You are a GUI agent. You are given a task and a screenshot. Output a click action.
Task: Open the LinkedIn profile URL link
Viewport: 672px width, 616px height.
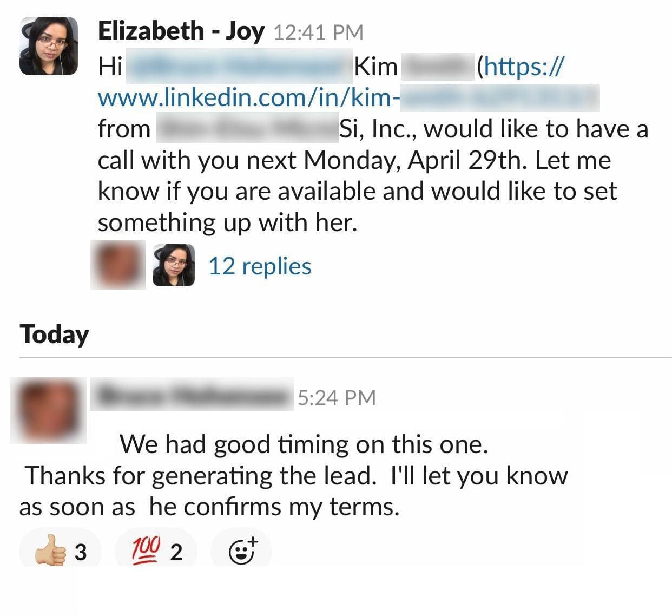click(347, 98)
